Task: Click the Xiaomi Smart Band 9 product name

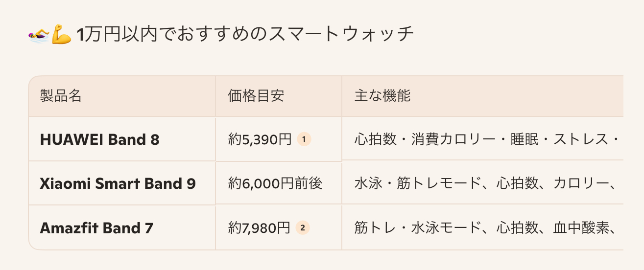Action: point(118,184)
